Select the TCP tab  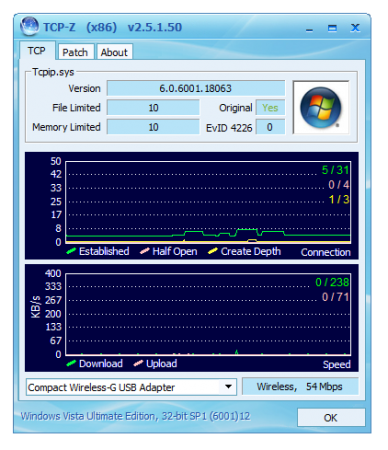37,51
